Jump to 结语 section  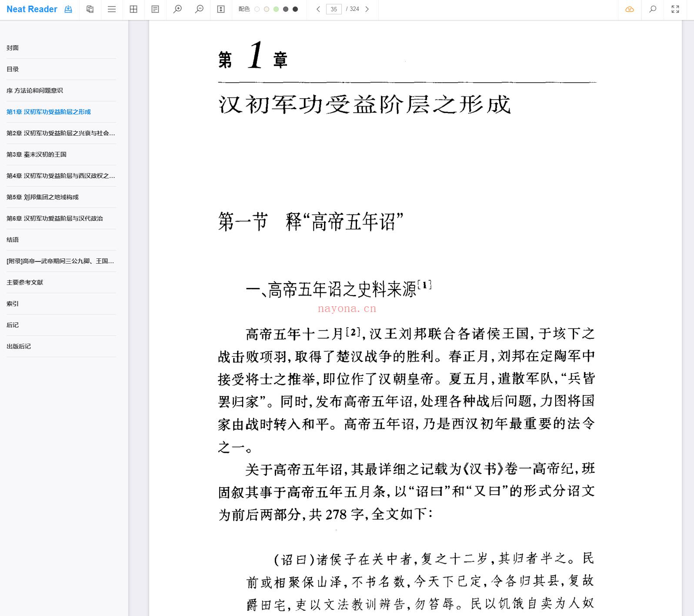point(13,240)
